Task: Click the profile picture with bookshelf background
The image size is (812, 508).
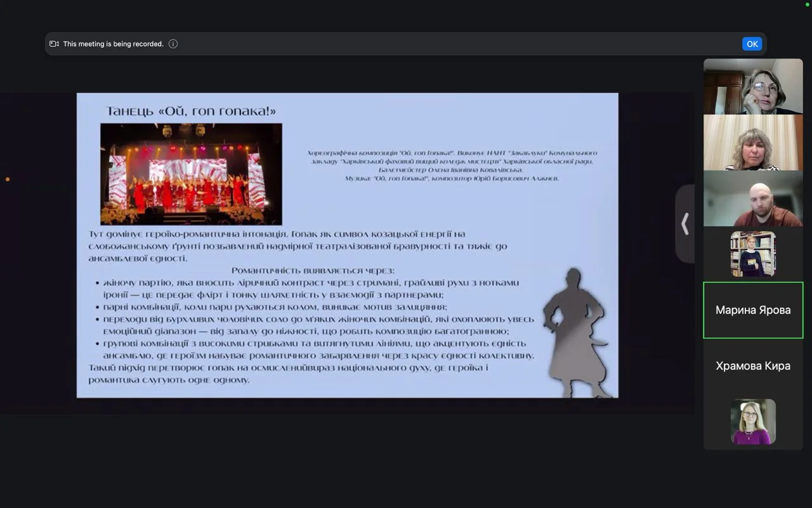Action: pyautogui.click(x=753, y=254)
